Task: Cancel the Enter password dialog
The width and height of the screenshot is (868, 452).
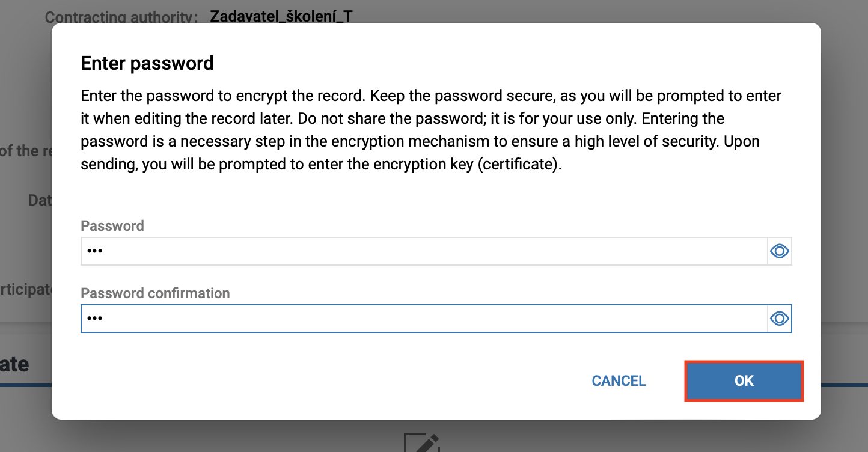Action: [619, 381]
